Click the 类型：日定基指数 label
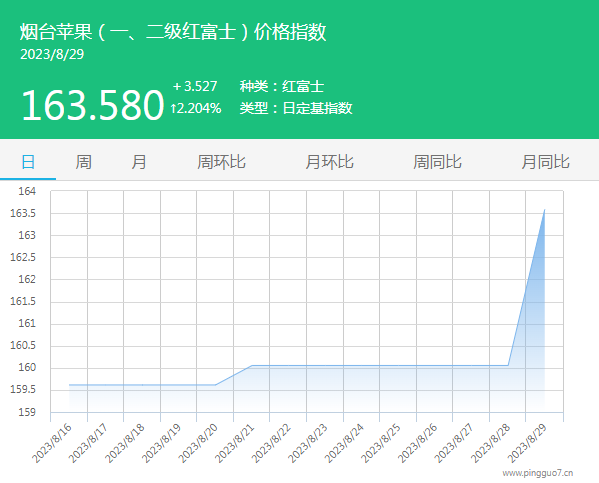This screenshot has height=483, width=599. click(x=296, y=108)
